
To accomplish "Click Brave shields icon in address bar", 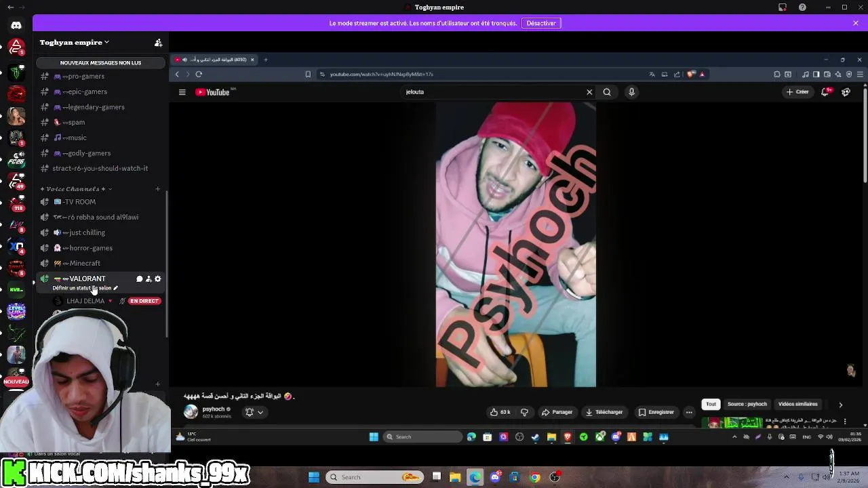I will pos(691,74).
